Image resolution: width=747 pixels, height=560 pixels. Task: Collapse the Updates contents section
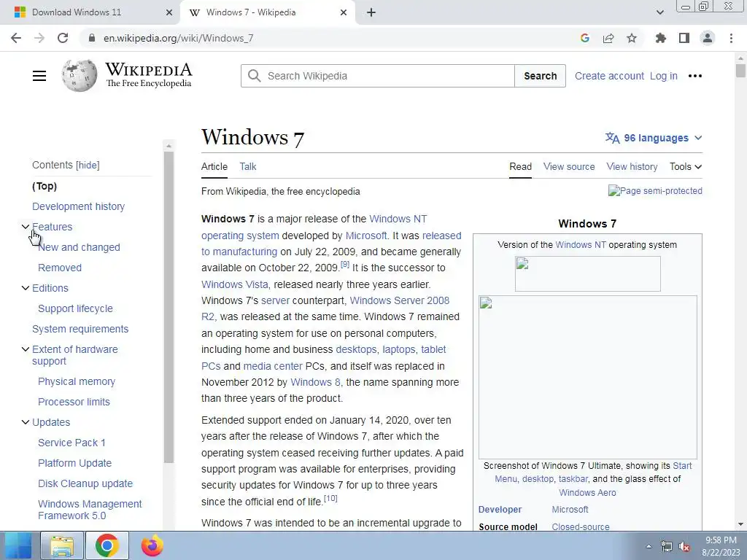pos(26,422)
